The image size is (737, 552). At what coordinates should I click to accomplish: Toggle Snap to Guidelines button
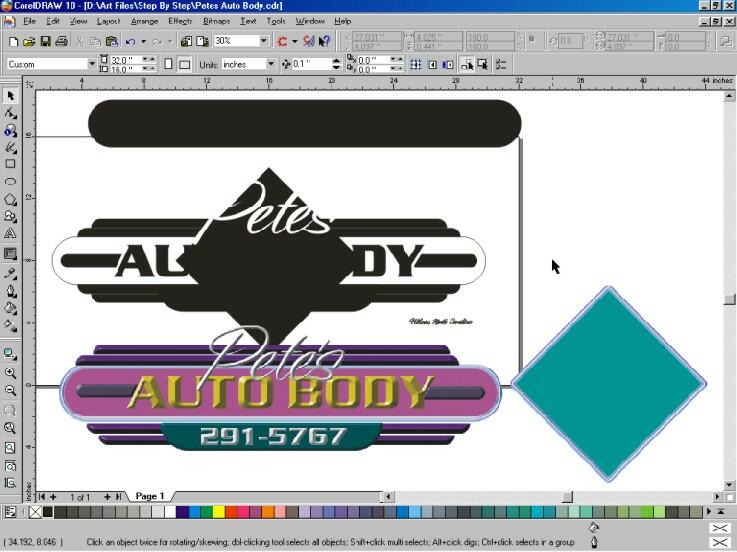(432, 64)
